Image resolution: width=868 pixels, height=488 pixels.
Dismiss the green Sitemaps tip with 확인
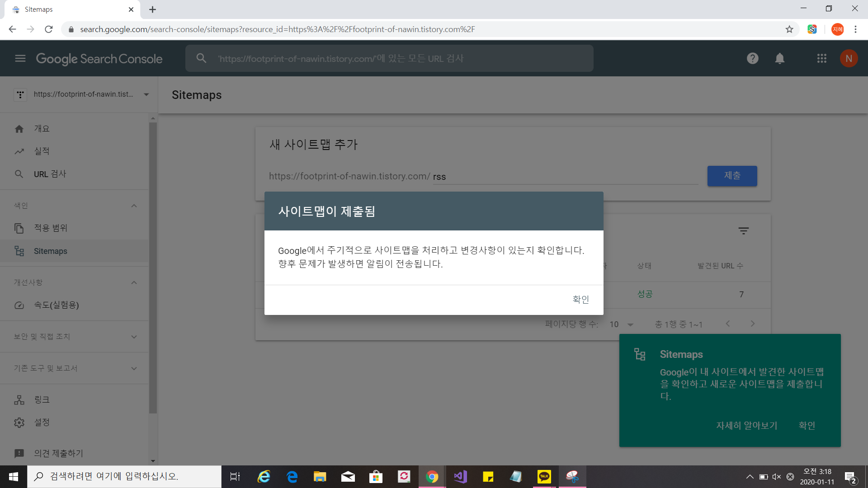tap(807, 426)
